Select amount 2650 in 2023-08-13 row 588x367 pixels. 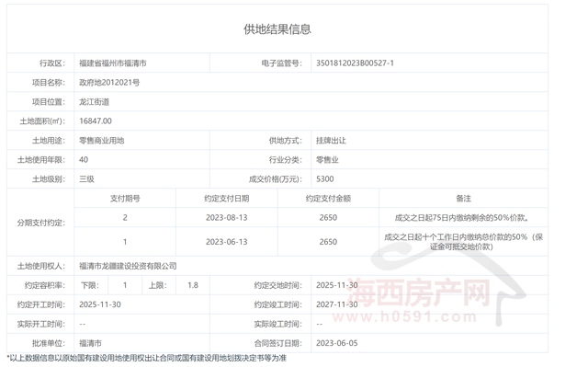tap(328, 218)
